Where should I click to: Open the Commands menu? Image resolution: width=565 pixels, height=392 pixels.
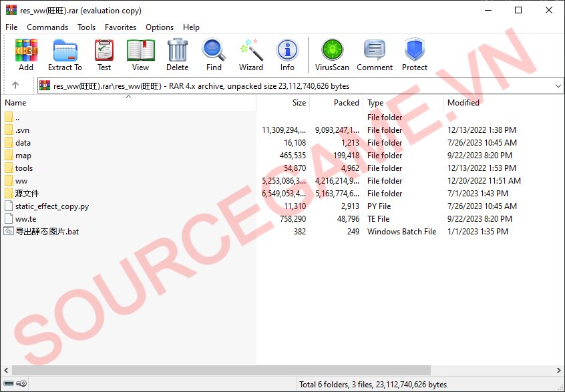point(47,27)
